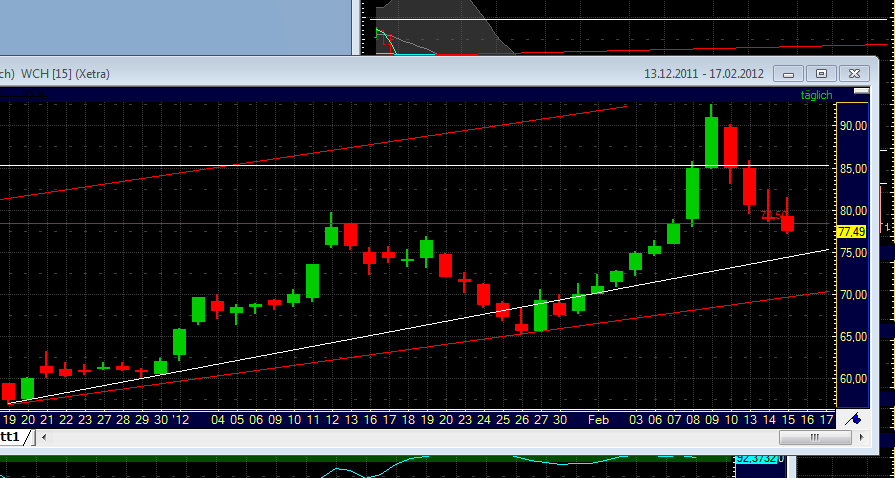Click the 90,00 price axis label
The height and width of the screenshot is (478, 895).
pos(853,126)
